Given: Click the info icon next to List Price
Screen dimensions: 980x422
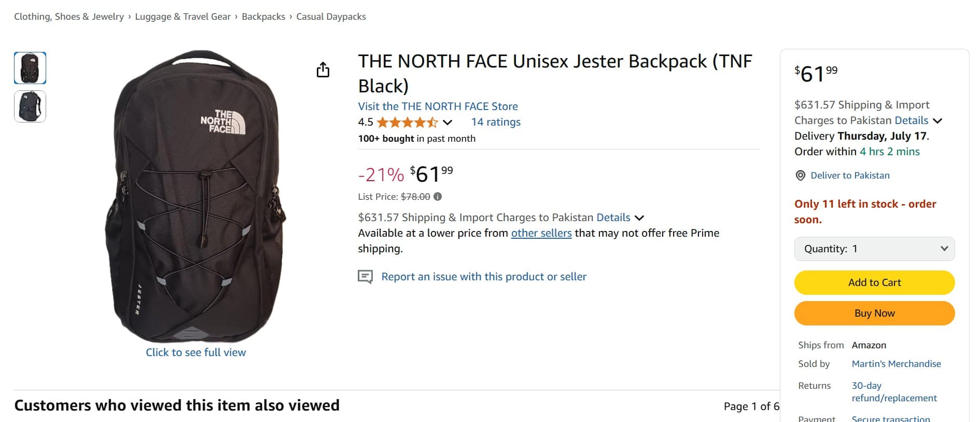Looking at the screenshot, I should [438, 197].
